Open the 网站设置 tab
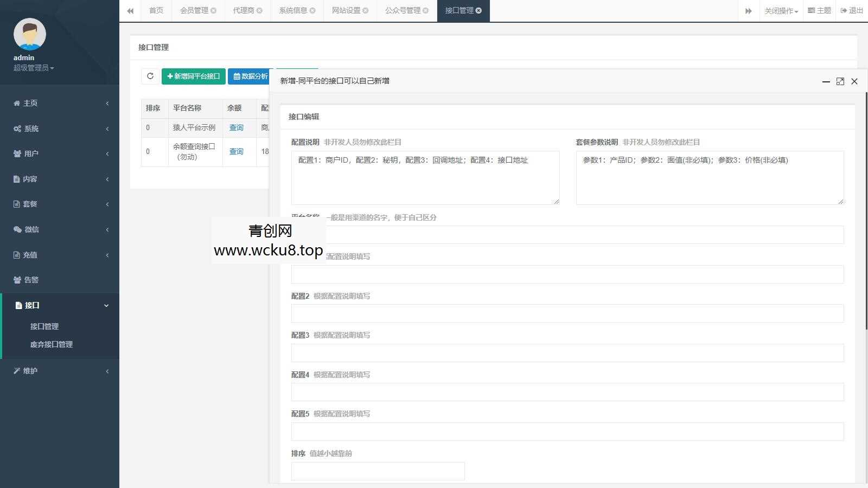868x488 pixels. coord(346,10)
